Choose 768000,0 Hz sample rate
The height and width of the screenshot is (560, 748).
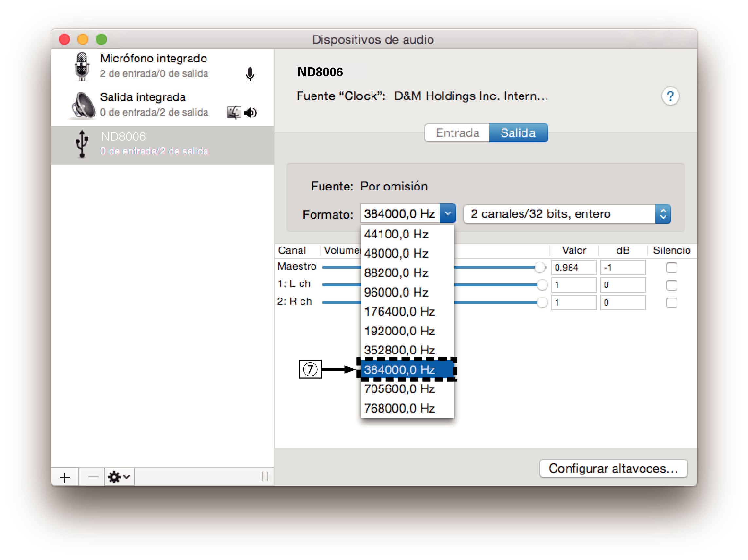(x=408, y=408)
